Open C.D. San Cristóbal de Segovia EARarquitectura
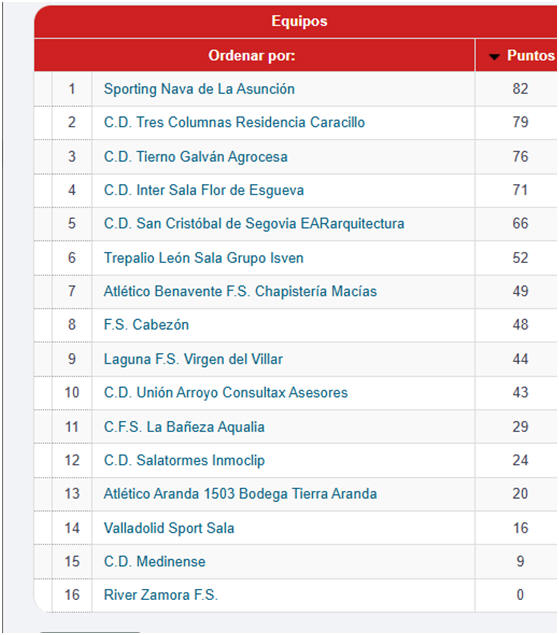This screenshot has height=635, width=559. 254,224
